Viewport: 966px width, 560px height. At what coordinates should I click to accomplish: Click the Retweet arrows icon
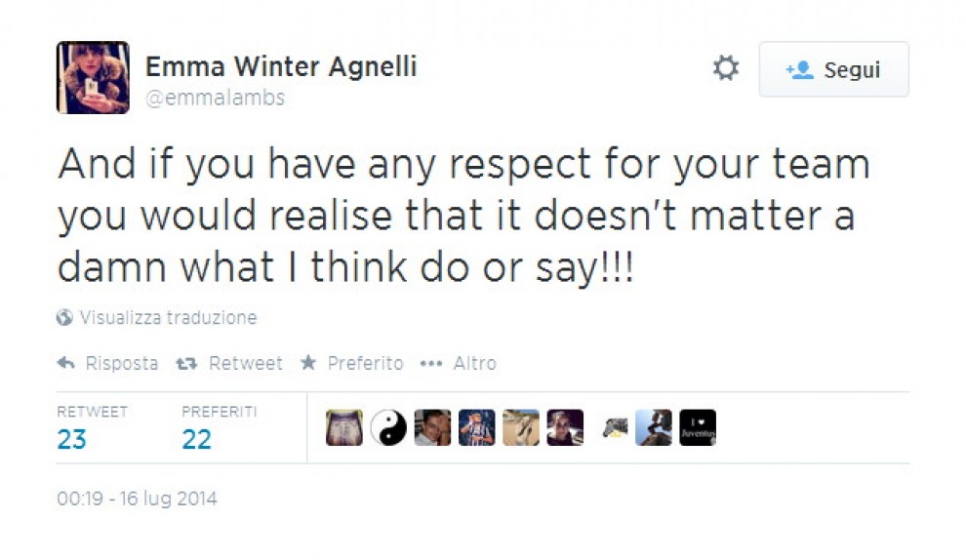pyautogui.click(x=186, y=363)
